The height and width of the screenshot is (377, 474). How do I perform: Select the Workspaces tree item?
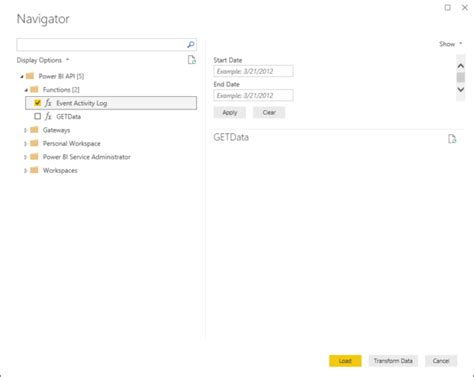[60, 170]
